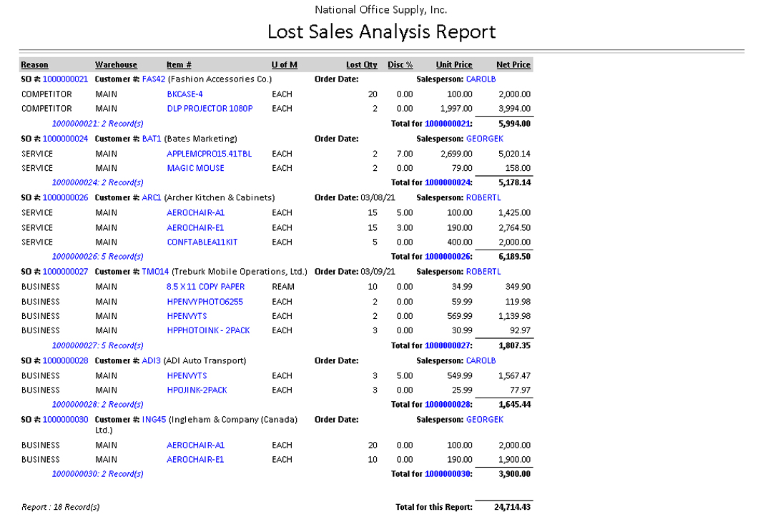Open sales order link 1000000021 after SO #
This screenshot has height=532, width=768.
click(x=65, y=79)
